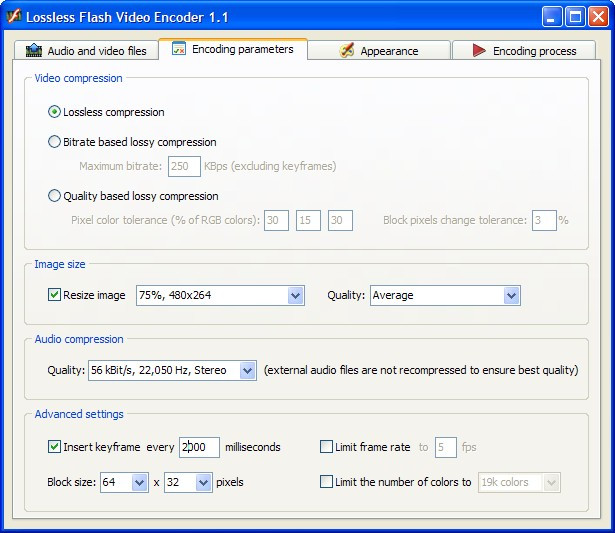Click the middle pixel tolerance field showing 15
The width and height of the screenshot is (615, 533).
308,220
